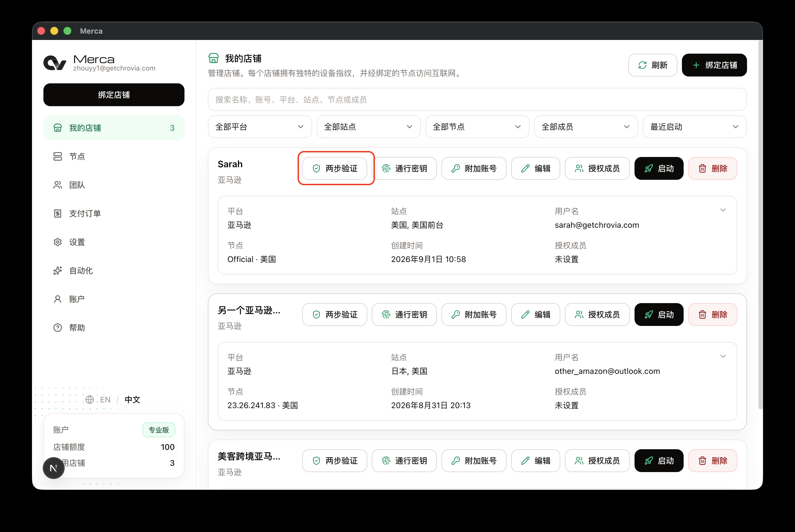The width and height of the screenshot is (795, 532).
Task: Click sidebar black 绑定店铺 button
Action: pyautogui.click(x=114, y=95)
